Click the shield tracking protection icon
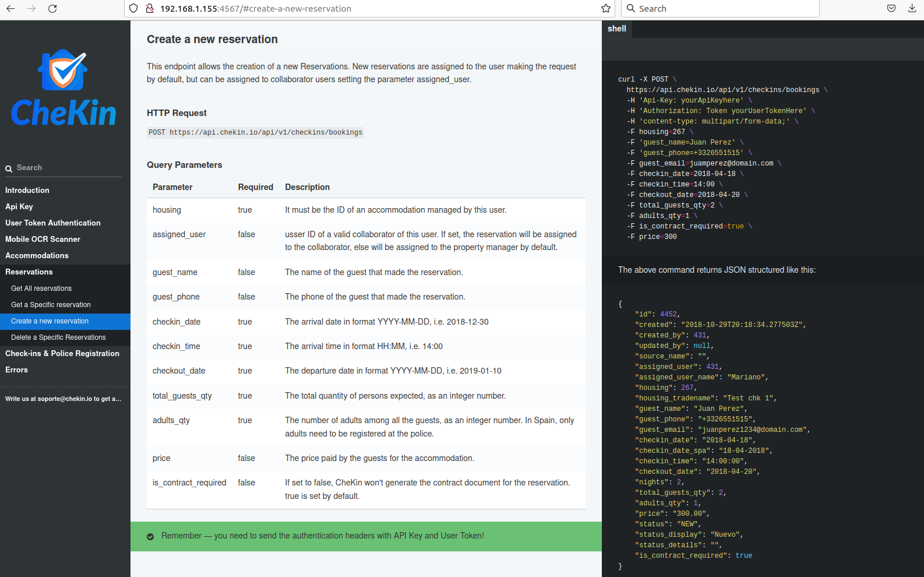 [x=134, y=9]
